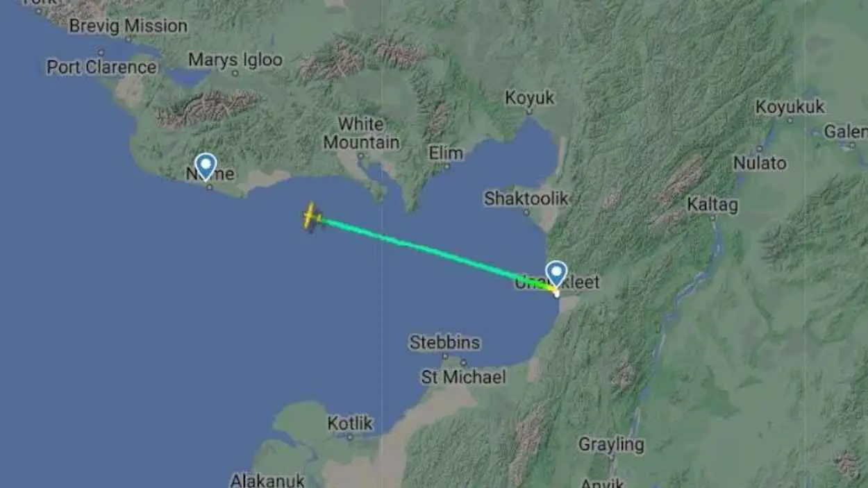This screenshot has height=488, width=868.
Task: Click the Nome town marker dot
Action: pos(209,186)
